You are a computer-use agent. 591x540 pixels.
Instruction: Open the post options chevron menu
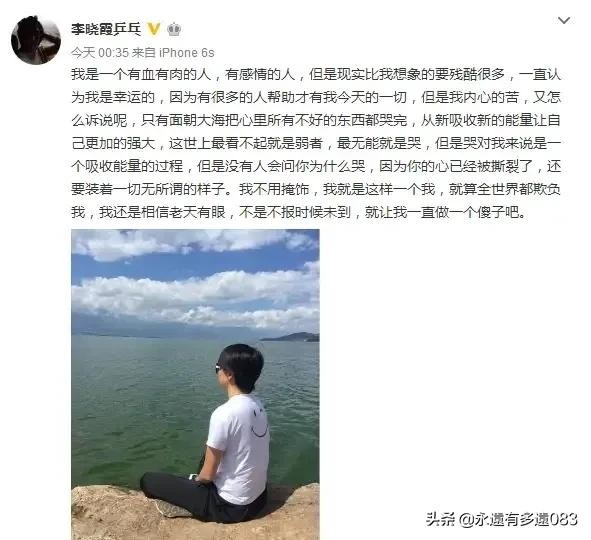pyautogui.click(x=563, y=20)
